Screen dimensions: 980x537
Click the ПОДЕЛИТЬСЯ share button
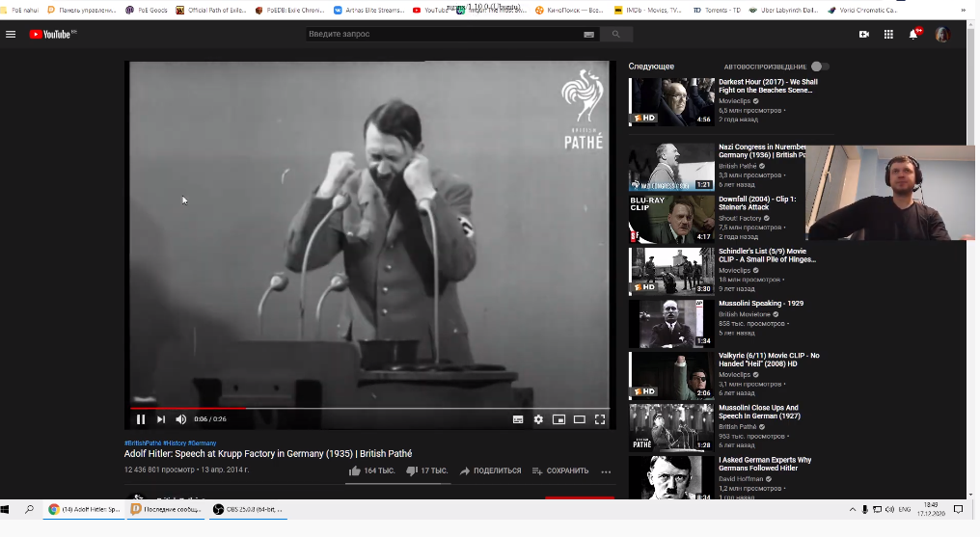click(x=491, y=470)
